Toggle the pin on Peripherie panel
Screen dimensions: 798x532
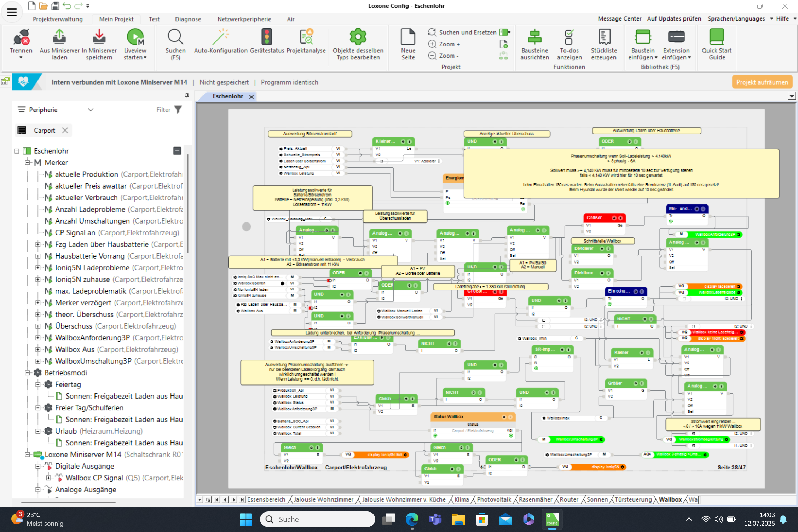click(x=187, y=96)
